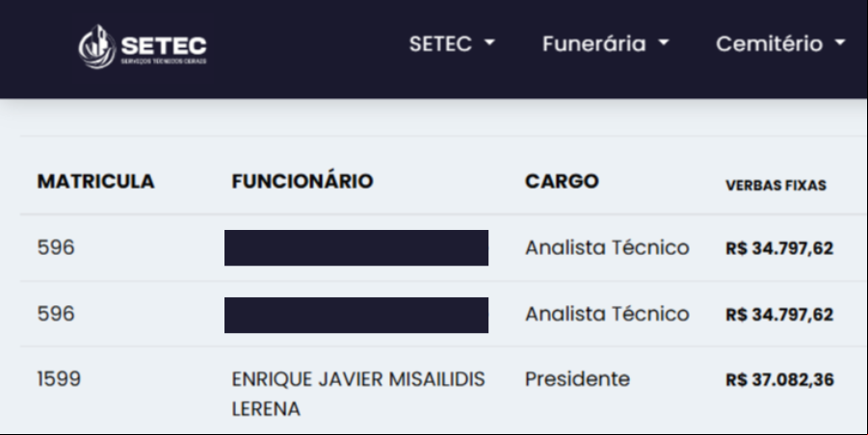
Task: Expand the Funerária dropdown menu
Action: (606, 43)
